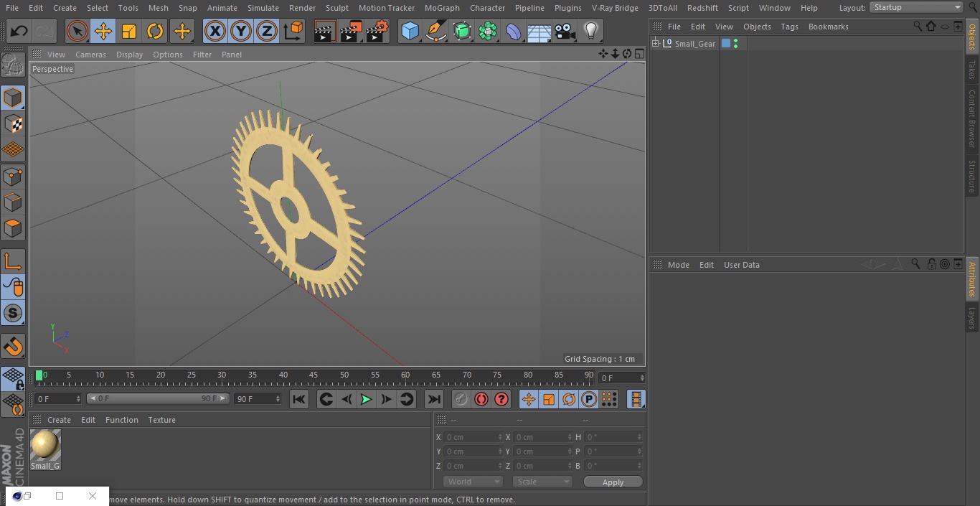Click Make Editable icon in left palette
Image resolution: width=980 pixels, height=506 pixels.
[13, 65]
